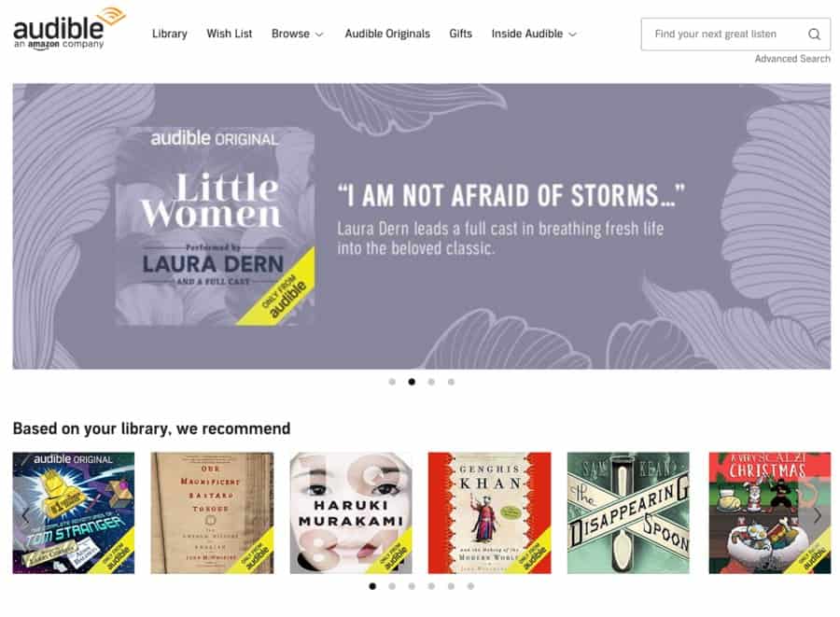
Task: Expand the Browse dropdown menu
Action: (x=298, y=34)
